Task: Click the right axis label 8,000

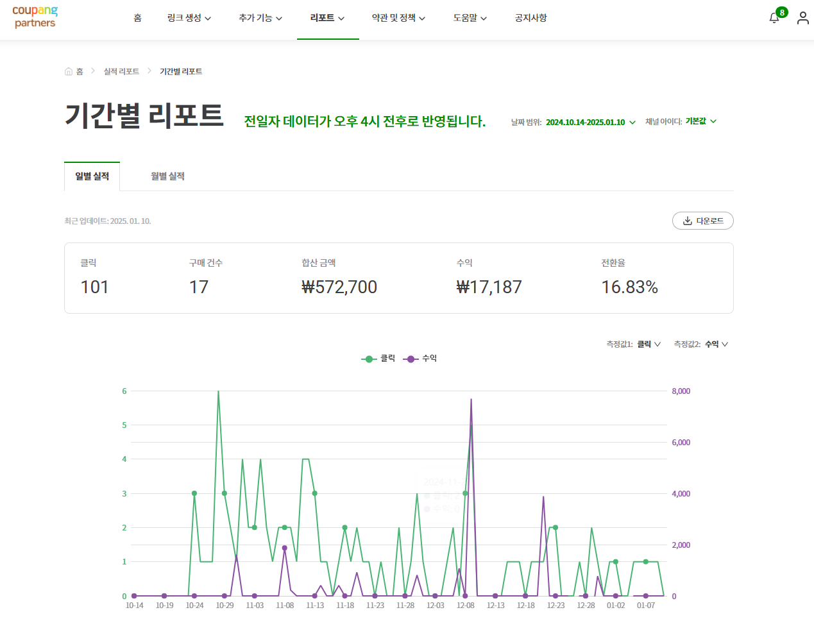Action: [x=681, y=391]
